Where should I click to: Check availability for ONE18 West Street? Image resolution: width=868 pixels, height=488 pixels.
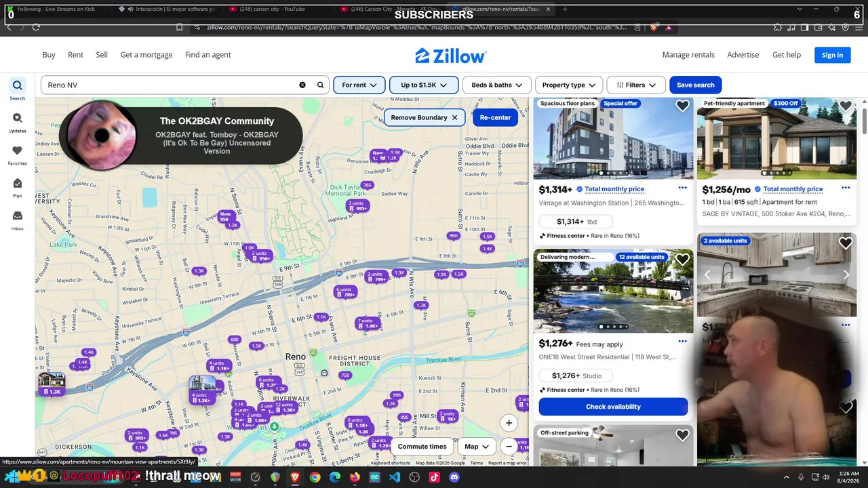[613, 407]
